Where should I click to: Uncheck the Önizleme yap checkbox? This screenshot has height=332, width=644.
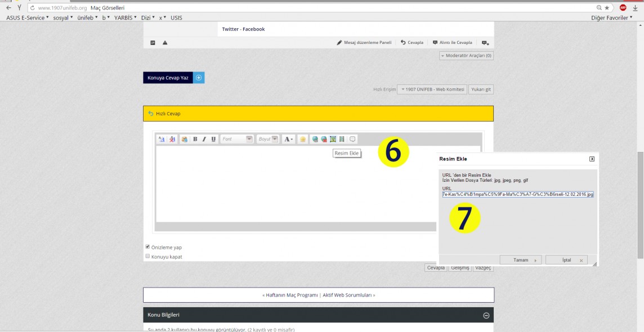[147, 246]
